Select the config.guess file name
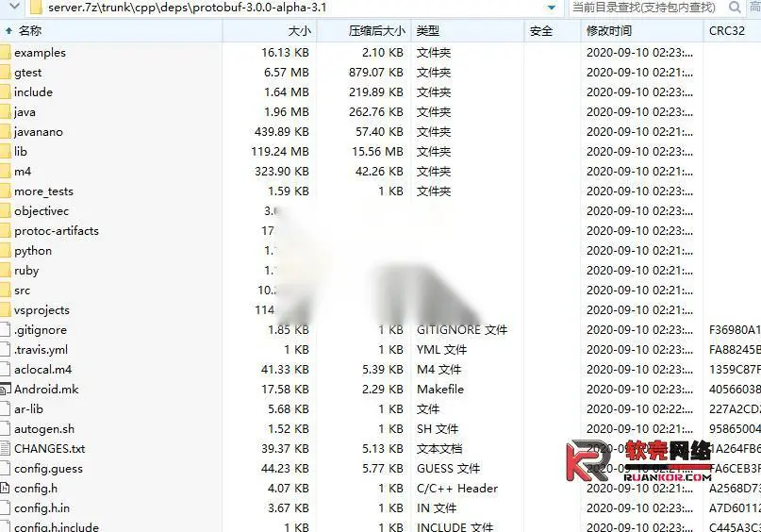Image resolution: width=761 pixels, height=532 pixels. (x=48, y=469)
